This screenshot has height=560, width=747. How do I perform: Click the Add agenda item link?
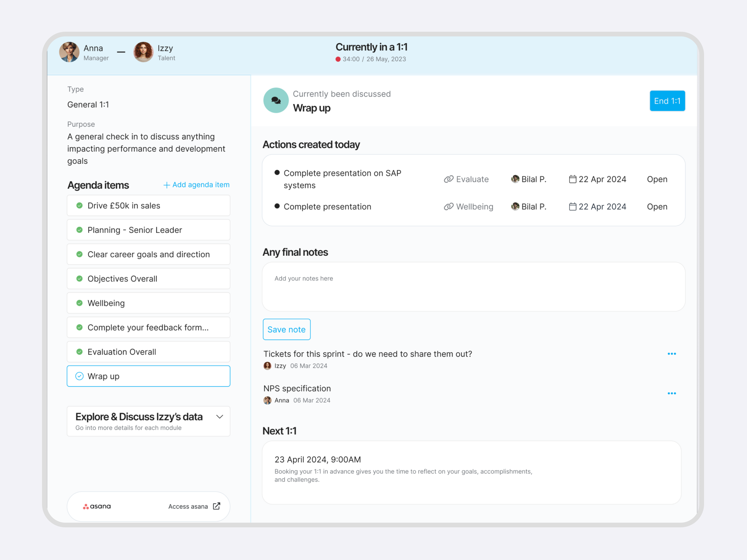(197, 185)
